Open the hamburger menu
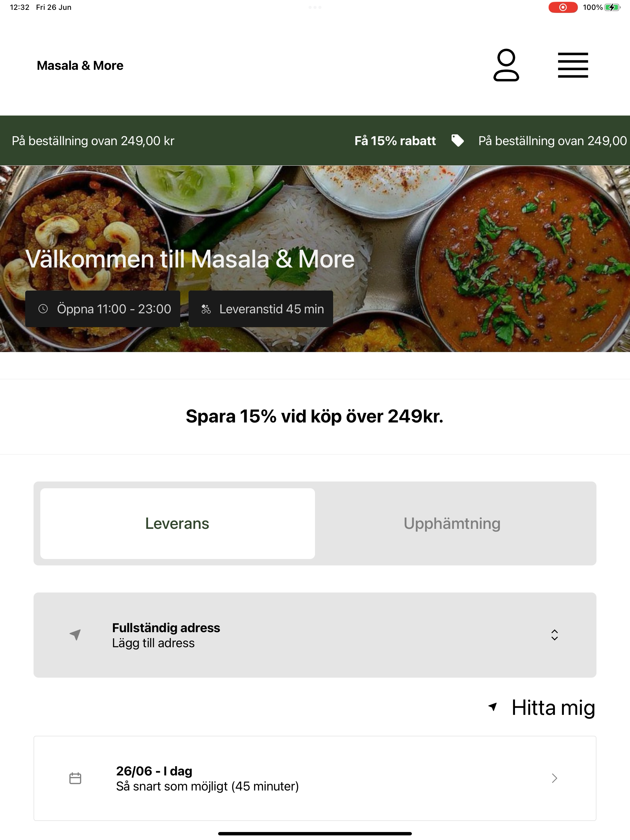Screen dimensions: 630x840 tap(573, 65)
